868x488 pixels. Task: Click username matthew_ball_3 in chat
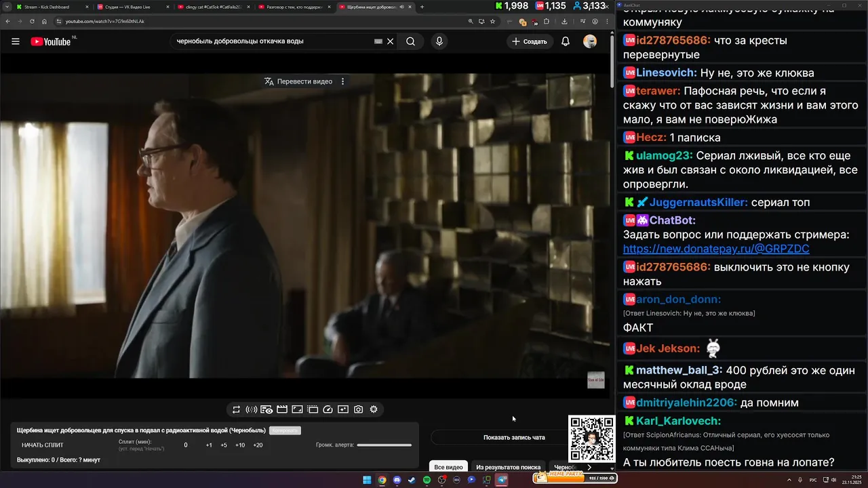coord(679,370)
